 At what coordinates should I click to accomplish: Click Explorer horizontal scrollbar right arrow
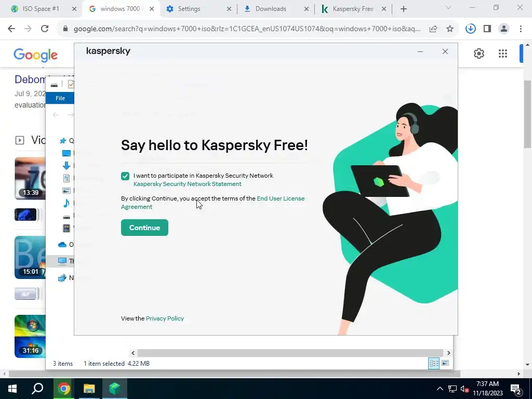click(x=448, y=353)
